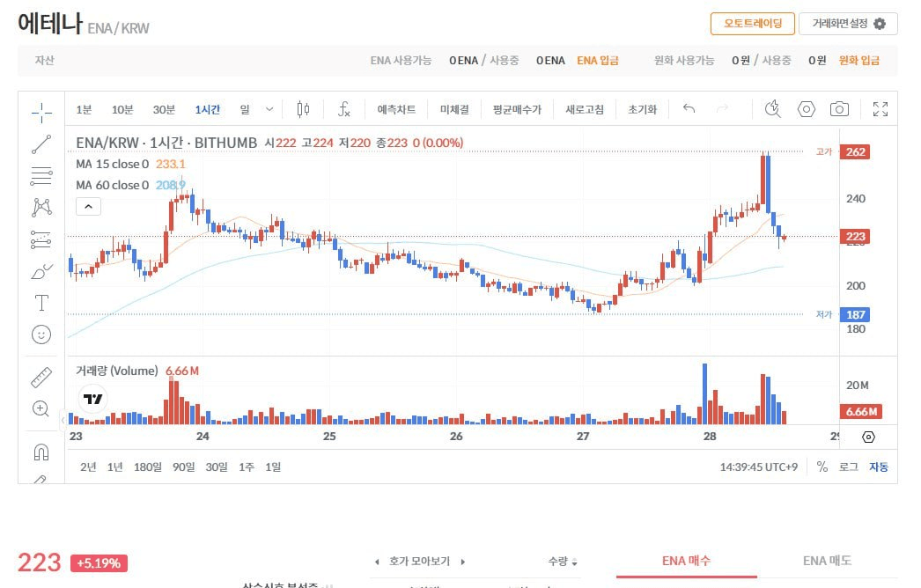Click the MA 15 close indicator label

coord(112,164)
